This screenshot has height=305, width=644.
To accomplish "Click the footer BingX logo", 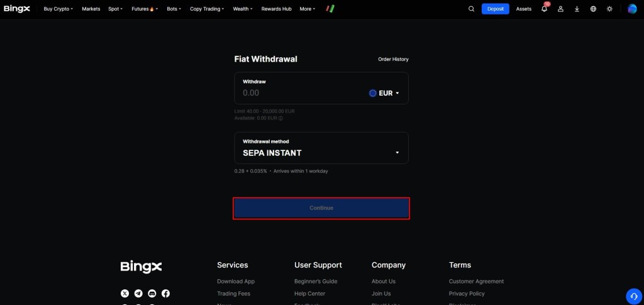I will (x=141, y=267).
